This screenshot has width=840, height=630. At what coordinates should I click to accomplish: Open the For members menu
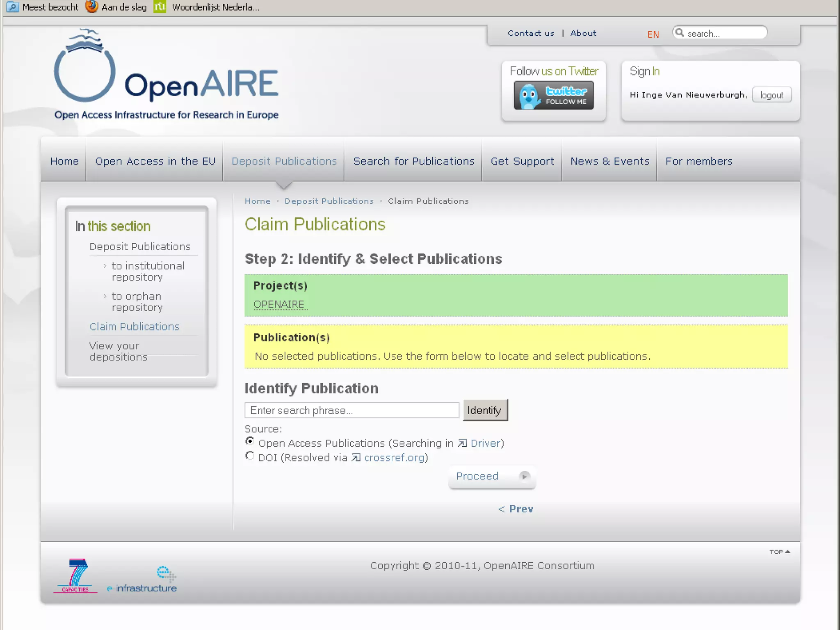(699, 161)
